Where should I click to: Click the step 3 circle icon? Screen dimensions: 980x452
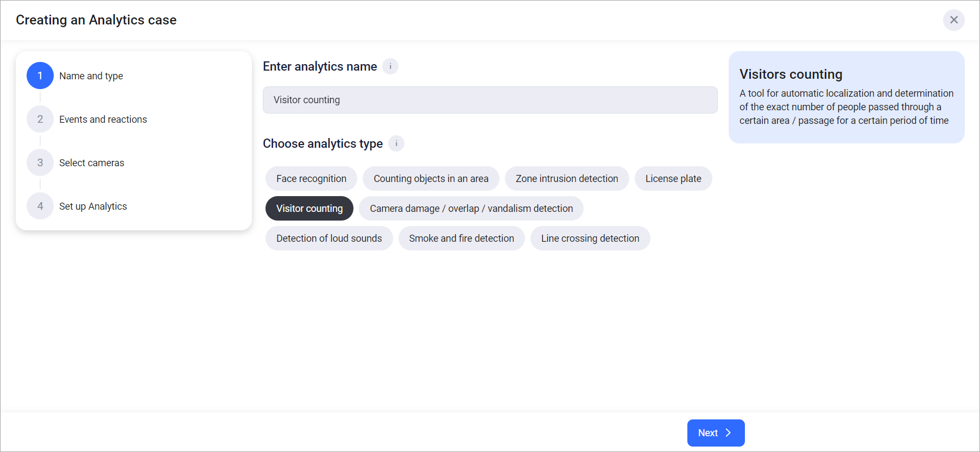[x=40, y=162]
